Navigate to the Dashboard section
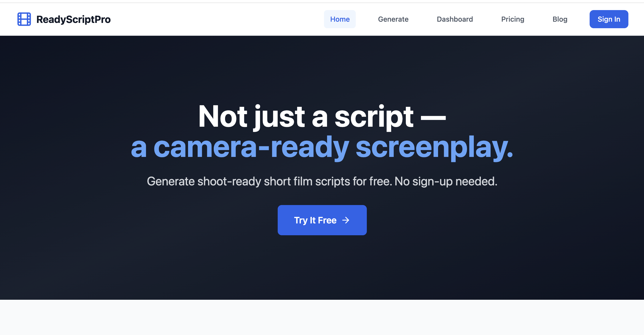The height and width of the screenshot is (335, 644). (454, 19)
